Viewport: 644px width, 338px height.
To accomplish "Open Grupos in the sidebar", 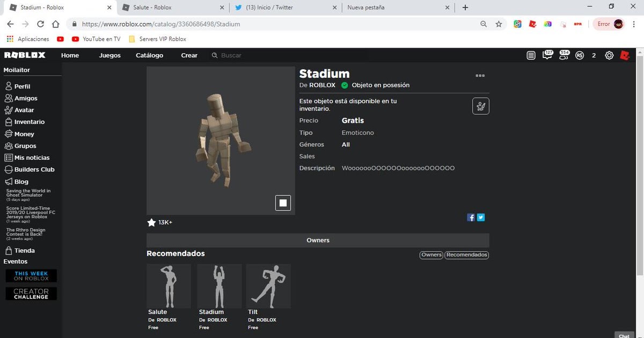I will tap(20, 146).
